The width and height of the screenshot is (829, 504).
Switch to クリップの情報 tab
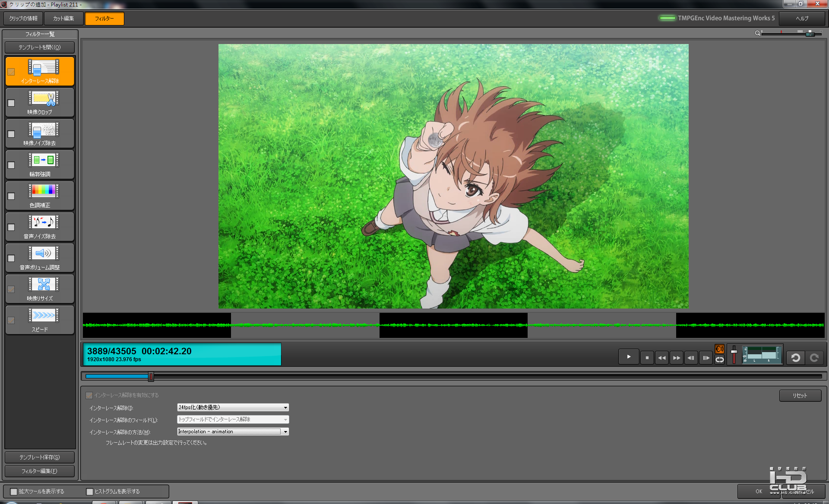(23, 19)
